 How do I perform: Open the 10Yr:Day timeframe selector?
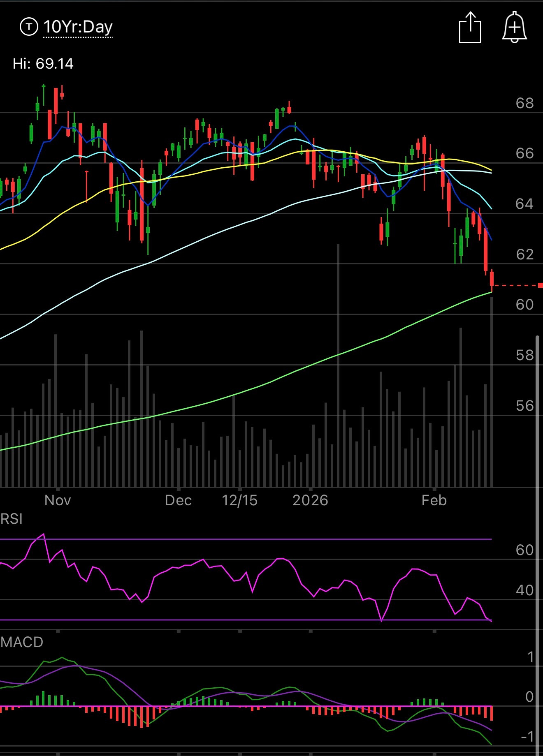point(78,27)
